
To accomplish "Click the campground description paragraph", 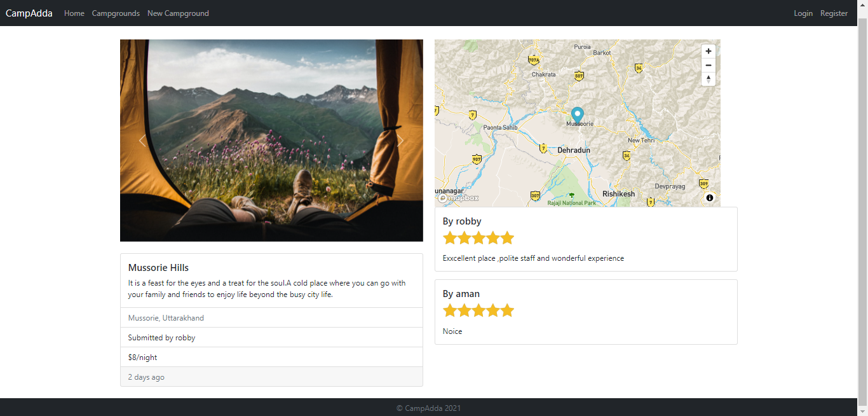I will [x=267, y=289].
